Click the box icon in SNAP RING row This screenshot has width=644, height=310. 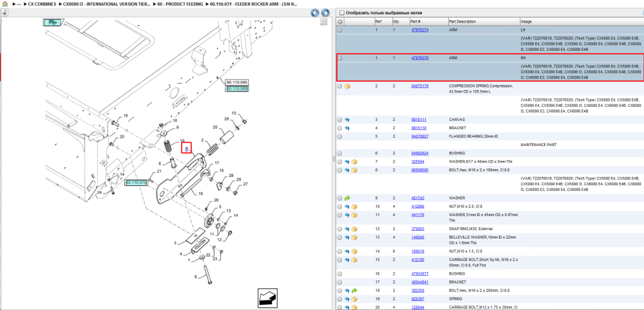(x=354, y=229)
